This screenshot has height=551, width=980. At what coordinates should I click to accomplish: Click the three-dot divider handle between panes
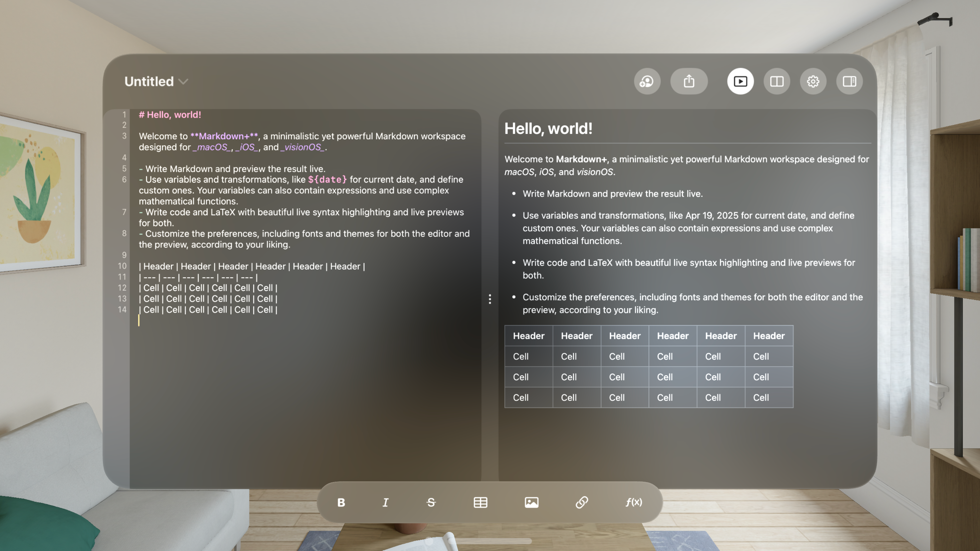[490, 299]
